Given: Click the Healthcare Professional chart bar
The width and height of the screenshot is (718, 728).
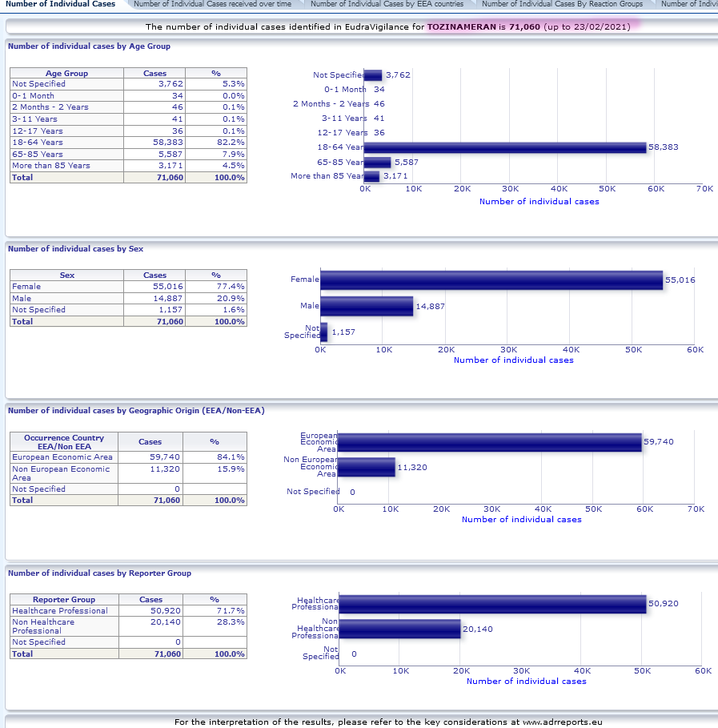Looking at the screenshot, I should click(492, 604).
